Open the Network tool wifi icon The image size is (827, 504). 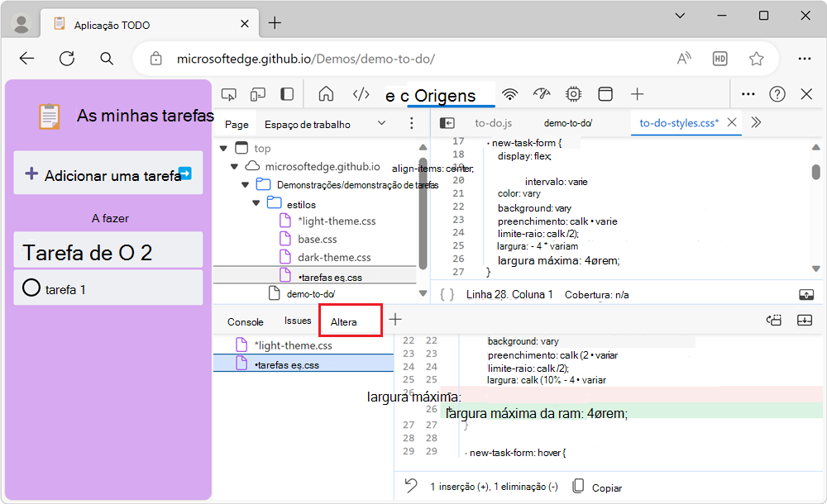(510, 94)
